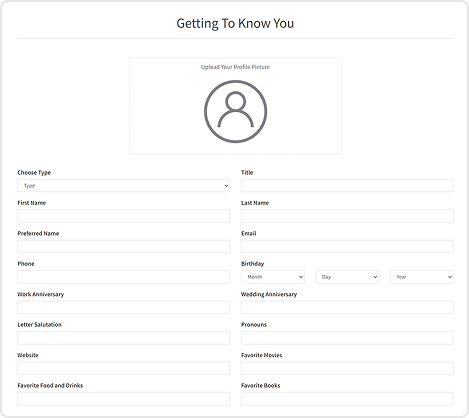Click the Getting To Know You heading
Viewport: 469px width, 418px height.
(235, 24)
